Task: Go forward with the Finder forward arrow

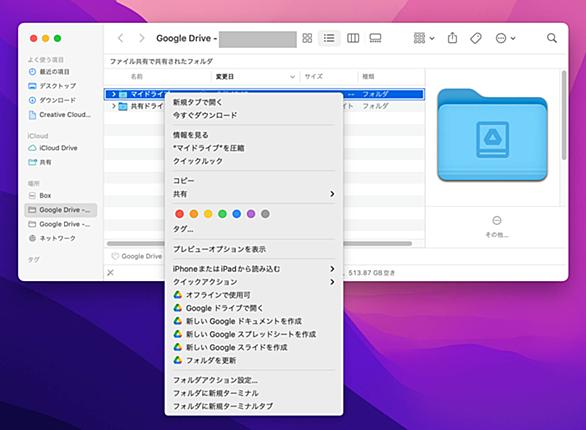Action: point(141,38)
